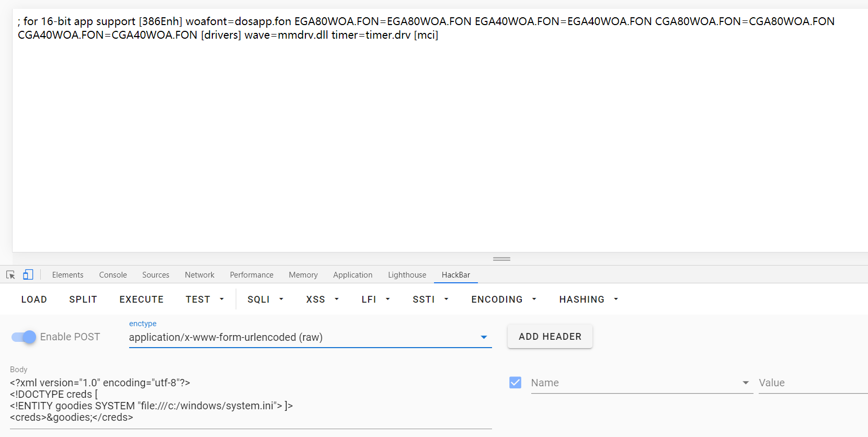868x437 pixels.
Task: Expand the LFI dropdown menu
Action: tap(376, 300)
